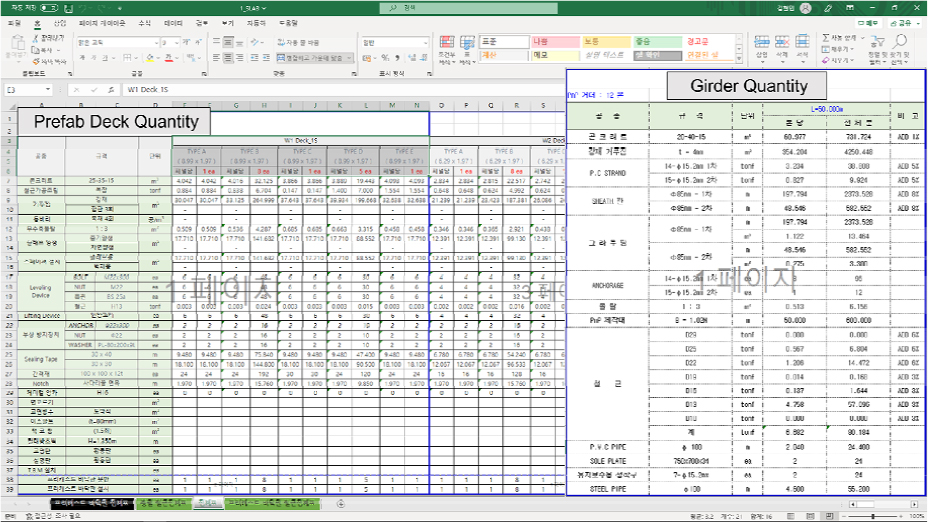Screen dimensions: 928x522
Task: Open the Quick Access Toolbar customize arrow
Action: click(x=120, y=8)
